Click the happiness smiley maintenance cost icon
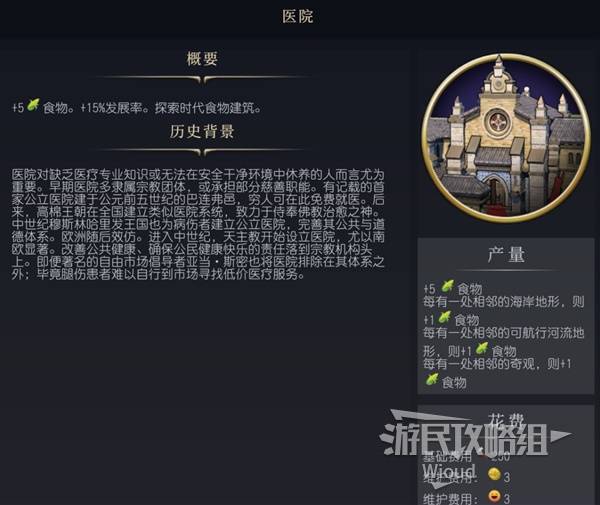The image size is (600, 505). click(x=494, y=496)
